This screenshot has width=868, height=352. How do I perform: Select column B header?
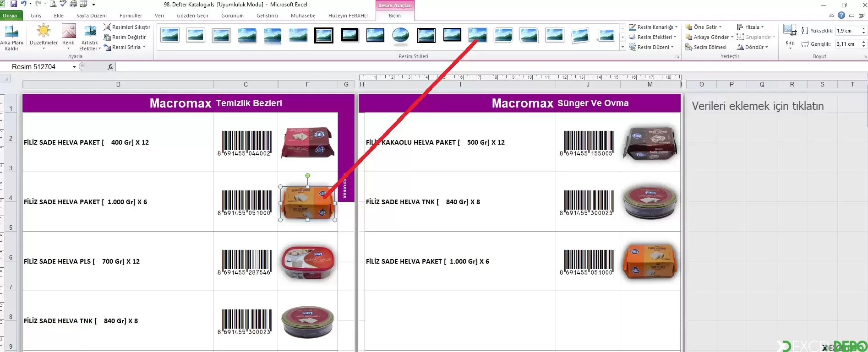pos(118,84)
